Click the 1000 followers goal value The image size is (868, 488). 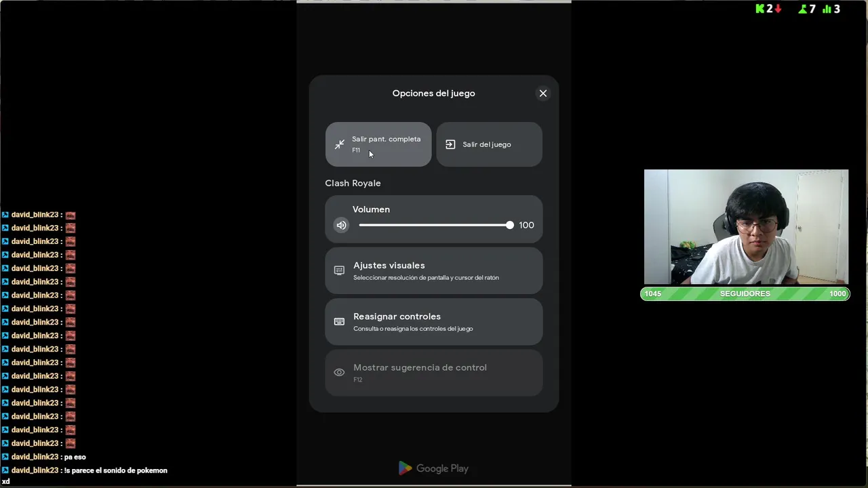click(x=837, y=293)
